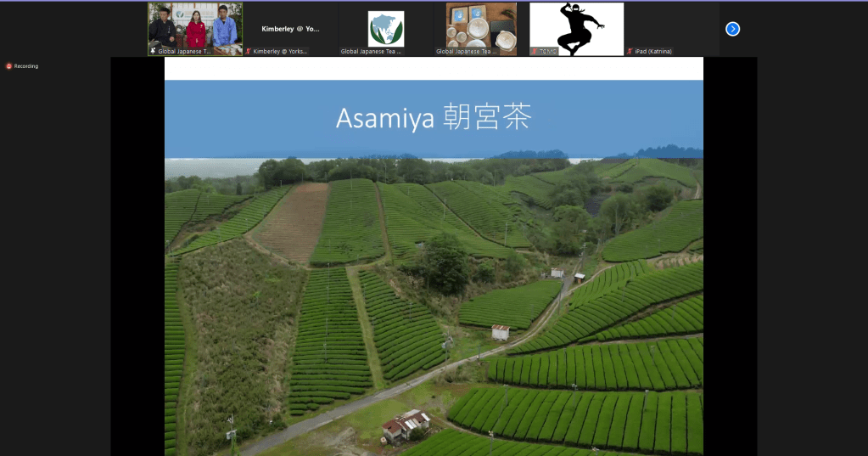Select the globe-leaf logo participant tile
Image resolution: width=868 pixels, height=456 pixels.
(x=386, y=25)
